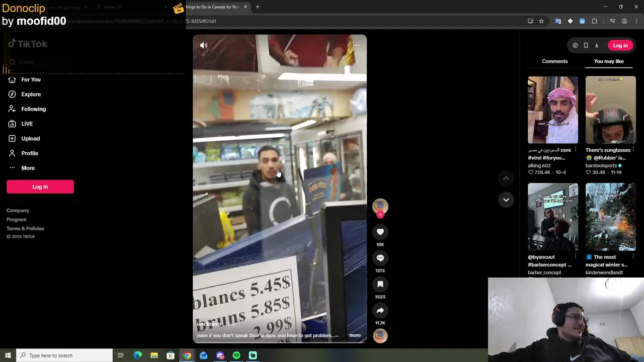Select the 'Things to Do in Canada' tab
The image size is (644, 362).
tap(211, 7)
